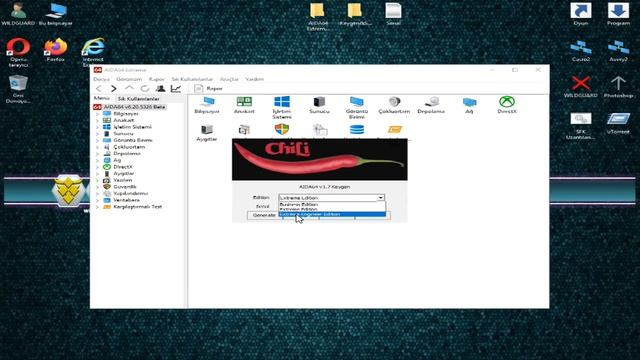The width and height of the screenshot is (640, 360).
Task: Expand the Depolama tree node
Action: (x=97, y=153)
